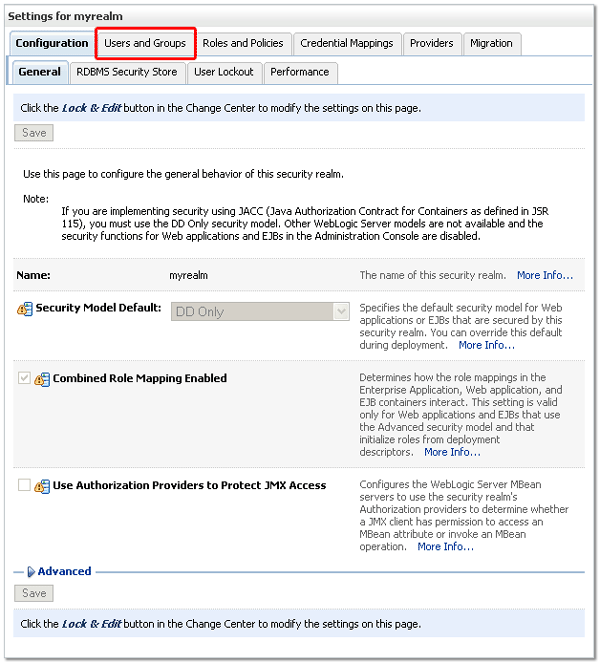Viewport: 600px width, 663px height.
Task: Click the change icon beside Security Model Default
Action: [x=26, y=309]
